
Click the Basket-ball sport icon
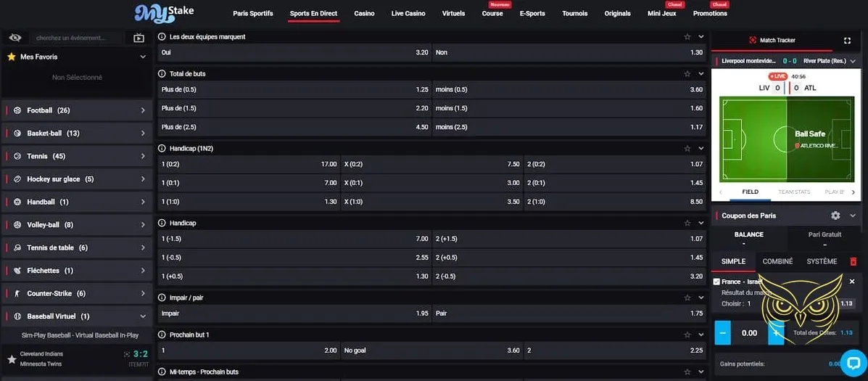pos(17,134)
